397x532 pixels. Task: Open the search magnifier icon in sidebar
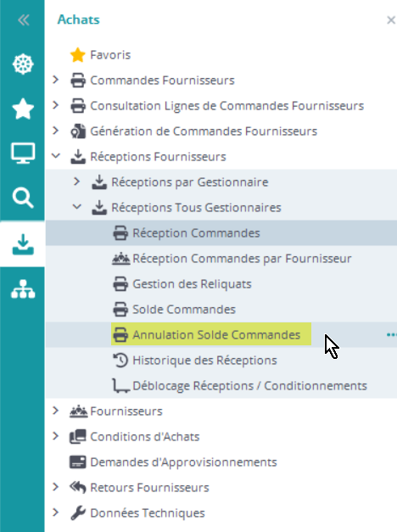tap(23, 198)
